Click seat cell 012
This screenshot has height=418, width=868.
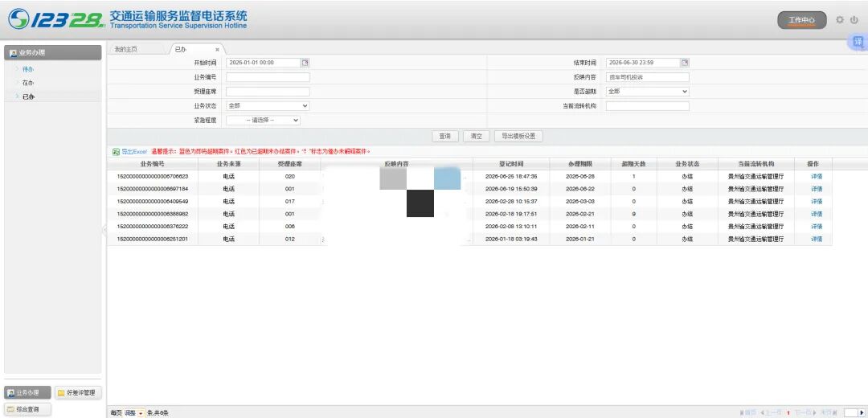click(290, 240)
